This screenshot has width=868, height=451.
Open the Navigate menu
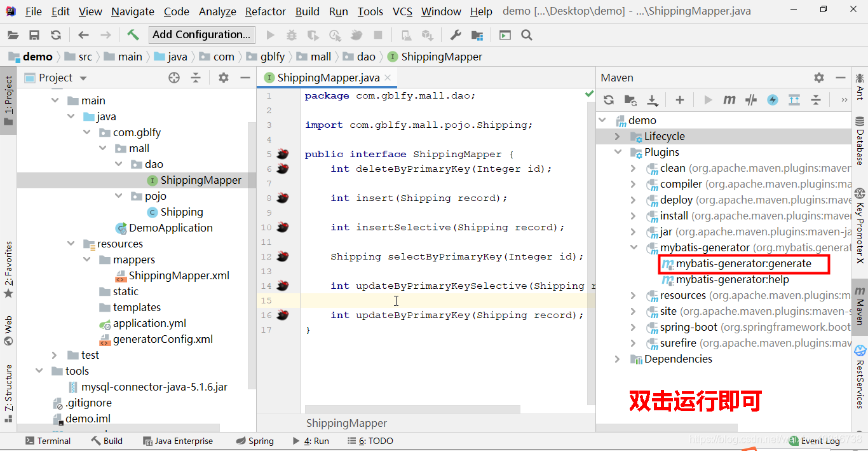pos(133,11)
